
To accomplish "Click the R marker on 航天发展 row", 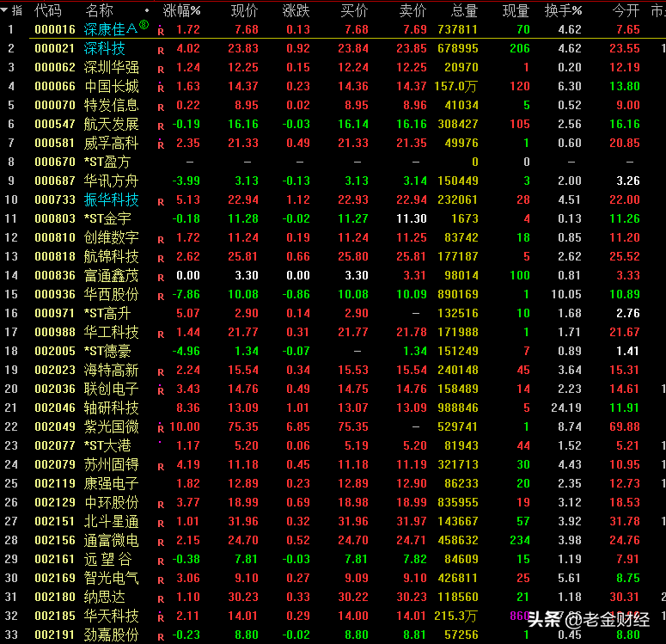I will click(161, 126).
